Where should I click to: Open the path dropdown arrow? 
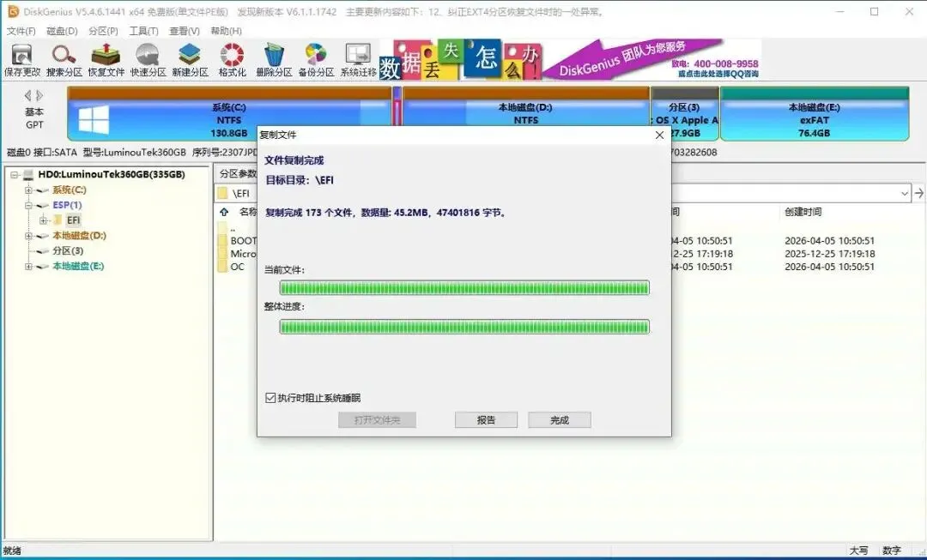click(x=905, y=193)
